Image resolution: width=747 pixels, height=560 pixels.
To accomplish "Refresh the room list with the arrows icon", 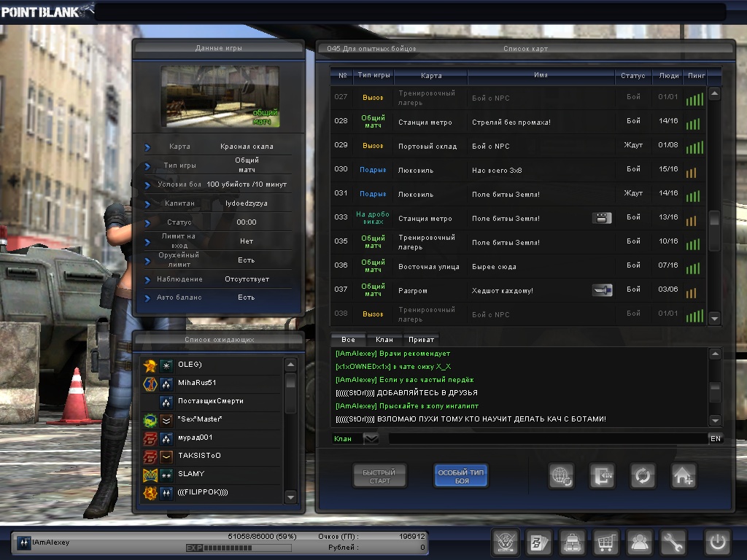I will click(x=643, y=475).
